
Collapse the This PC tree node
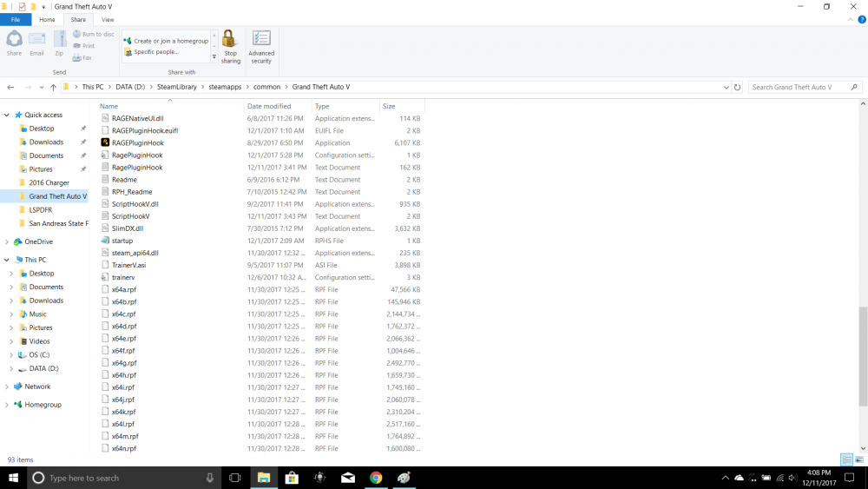point(7,260)
